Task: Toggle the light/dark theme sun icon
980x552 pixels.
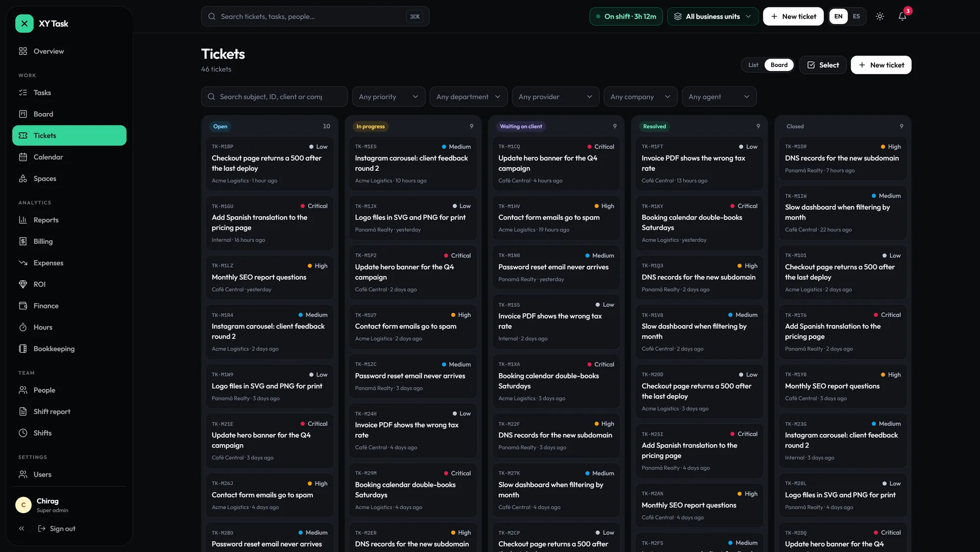Action: [880, 16]
